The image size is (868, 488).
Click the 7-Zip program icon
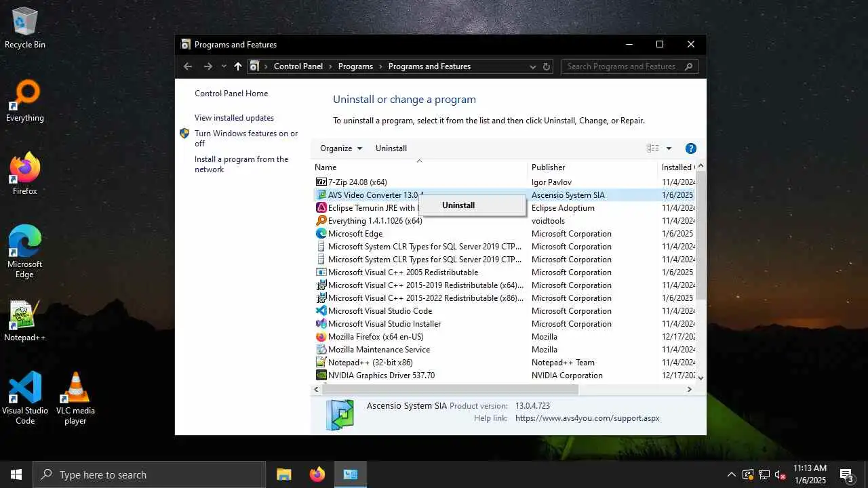[321, 182]
